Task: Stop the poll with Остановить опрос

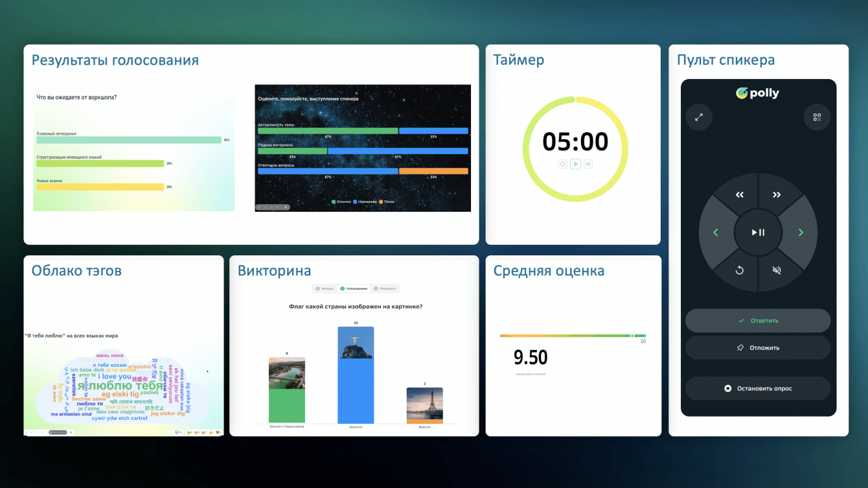Action: coord(758,389)
